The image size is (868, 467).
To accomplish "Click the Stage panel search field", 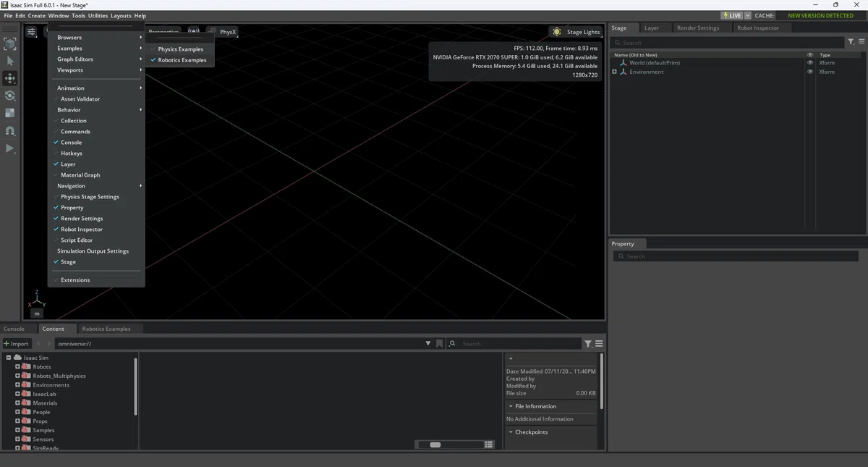I will point(728,43).
